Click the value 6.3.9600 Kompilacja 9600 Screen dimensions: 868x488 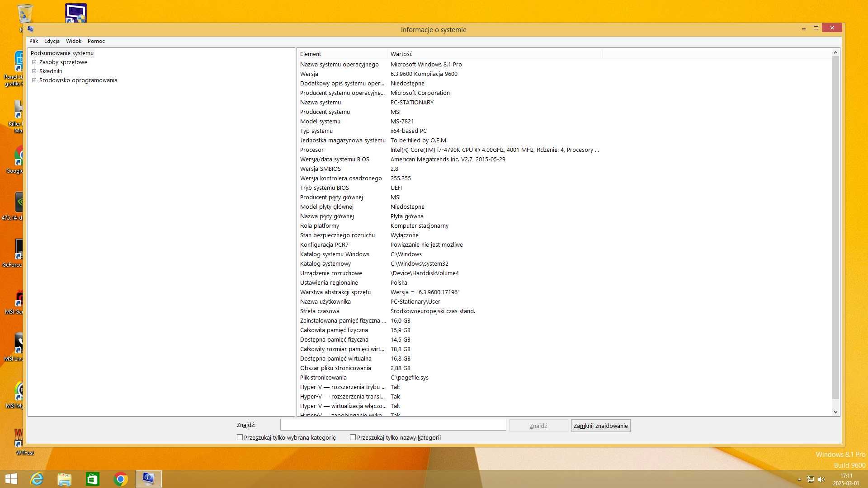pyautogui.click(x=424, y=74)
